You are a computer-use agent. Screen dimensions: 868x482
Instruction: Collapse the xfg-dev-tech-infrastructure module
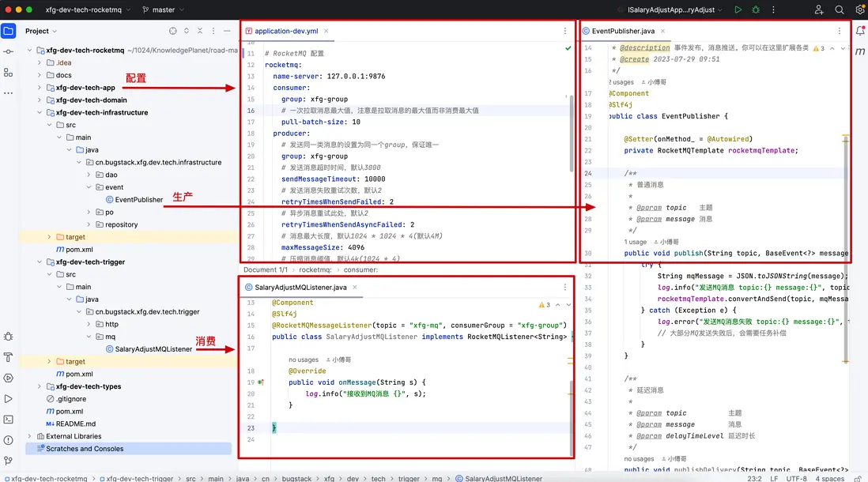click(38, 112)
